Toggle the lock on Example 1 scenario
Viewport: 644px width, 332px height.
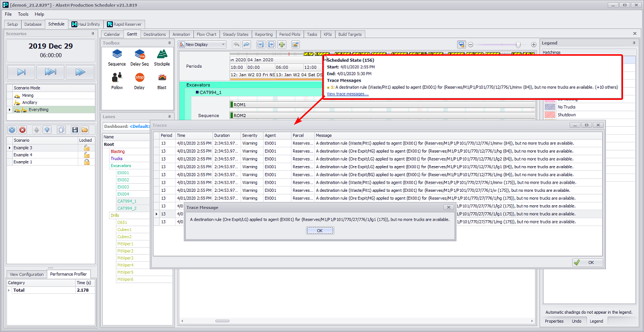pos(86,162)
